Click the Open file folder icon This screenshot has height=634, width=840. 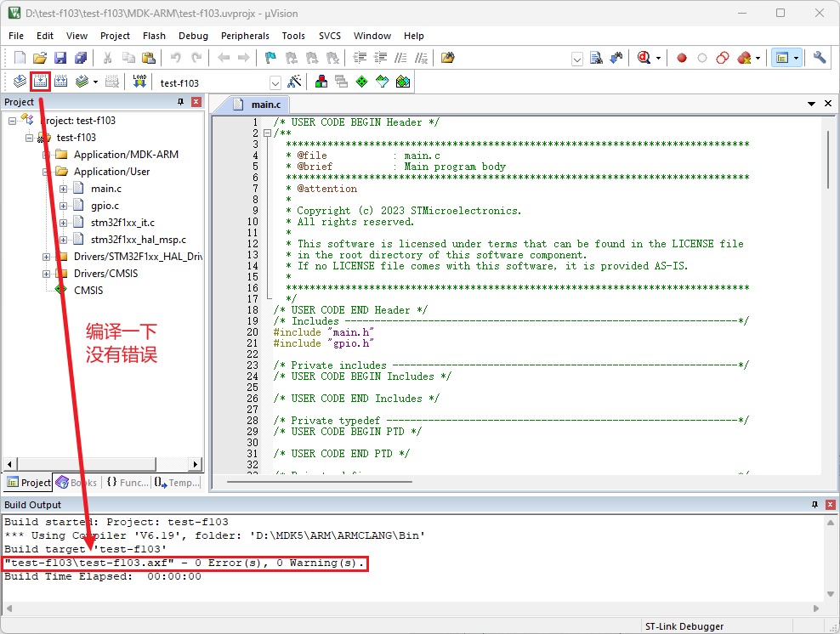[40, 58]
